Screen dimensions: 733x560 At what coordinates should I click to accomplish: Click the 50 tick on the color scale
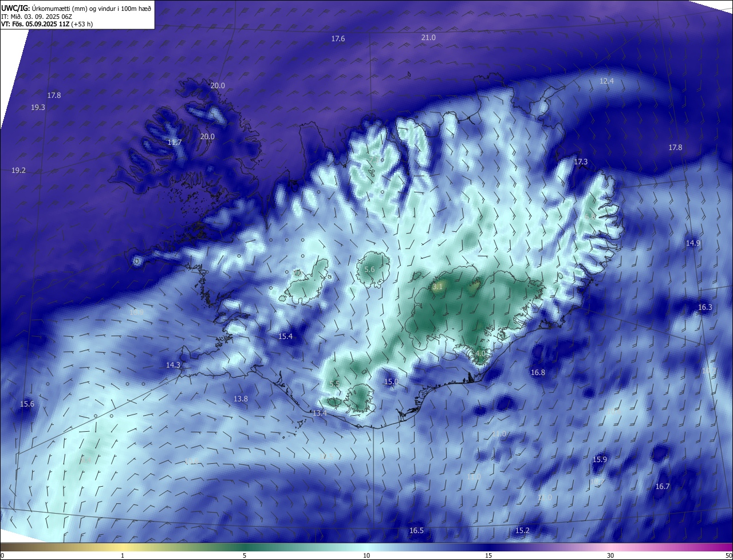tap(728, 556)
